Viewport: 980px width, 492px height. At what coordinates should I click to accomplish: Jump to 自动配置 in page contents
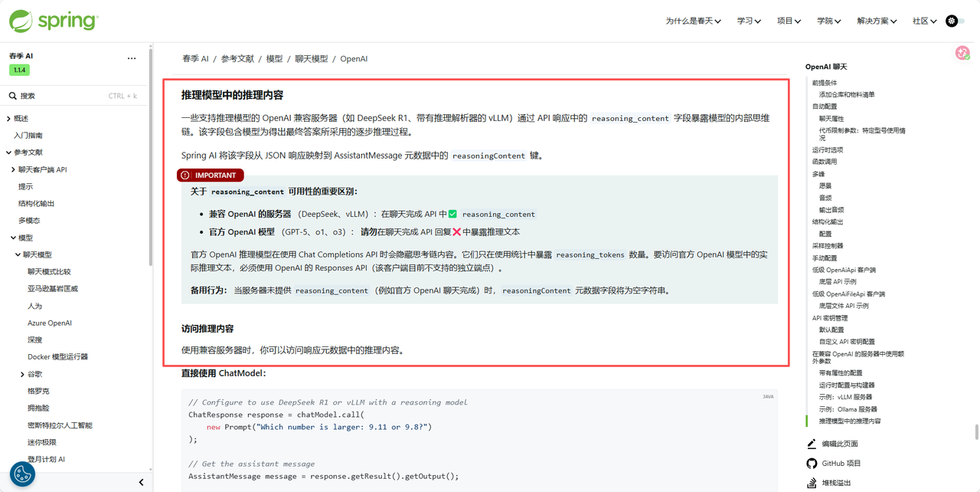(x=825, y=107)
